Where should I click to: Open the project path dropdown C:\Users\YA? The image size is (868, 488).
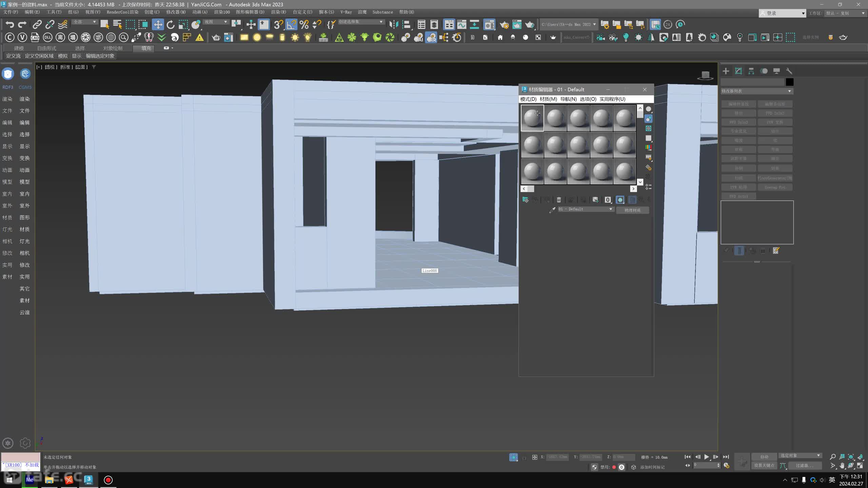tap(569, 24)
